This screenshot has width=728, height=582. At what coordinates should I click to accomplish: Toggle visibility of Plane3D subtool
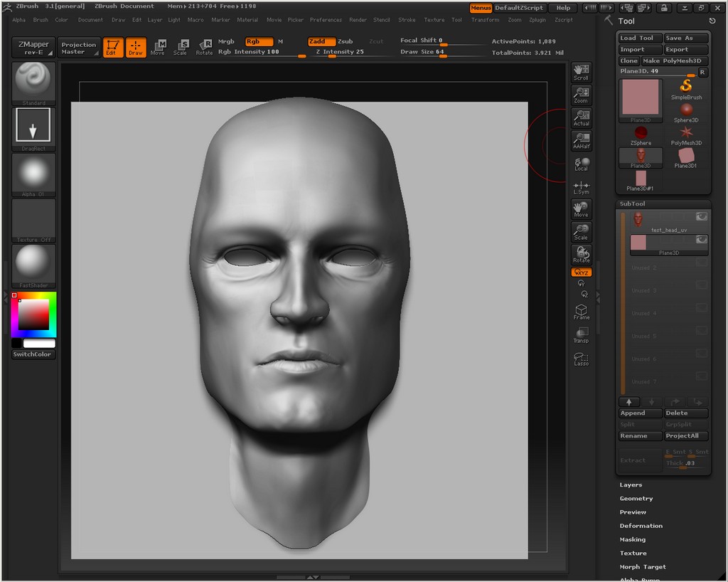point(701,240)
